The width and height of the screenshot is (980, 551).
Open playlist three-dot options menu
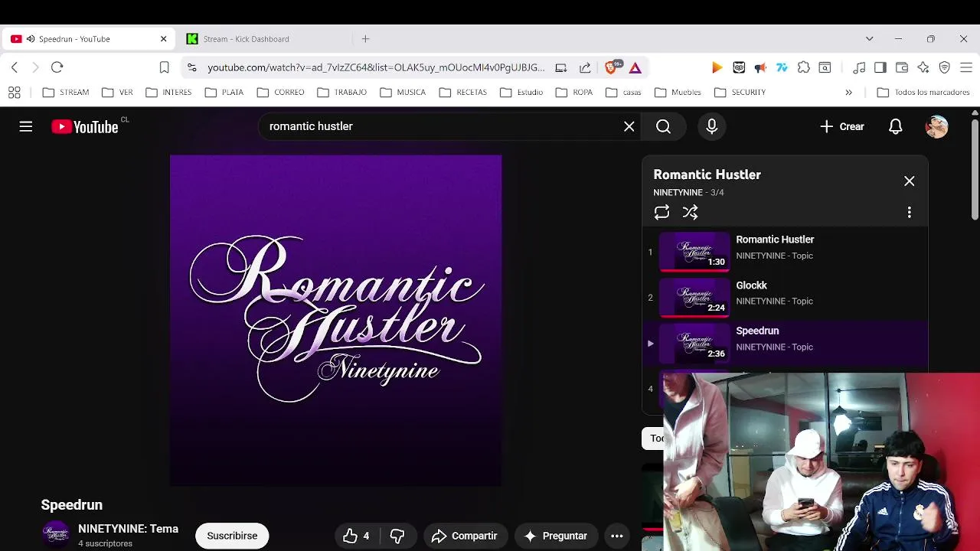tap(909, 212)
